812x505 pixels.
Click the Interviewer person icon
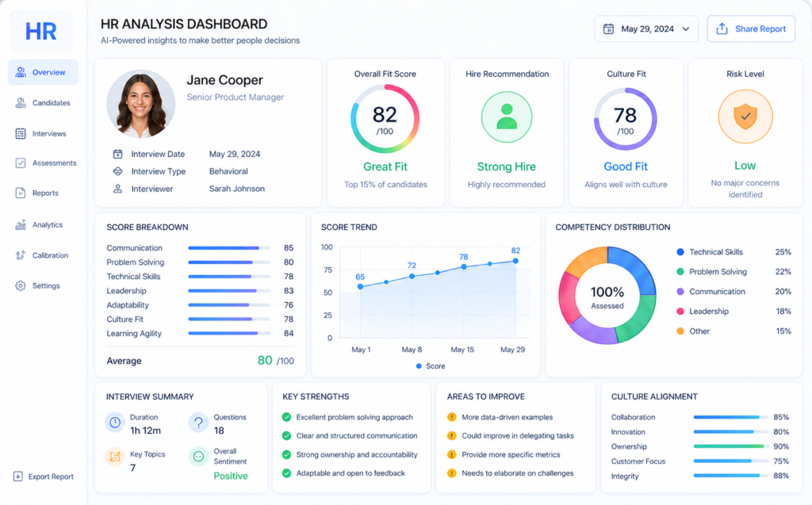click(x=117, y=189)
